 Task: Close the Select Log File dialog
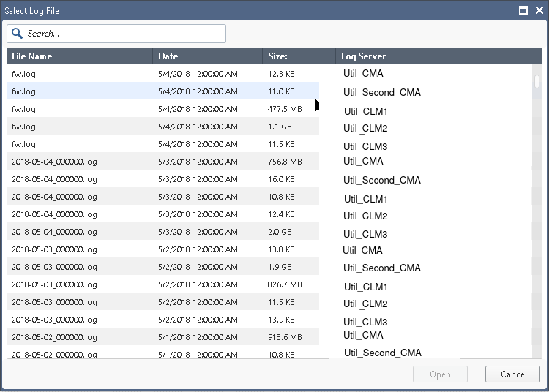click(539, 10)
